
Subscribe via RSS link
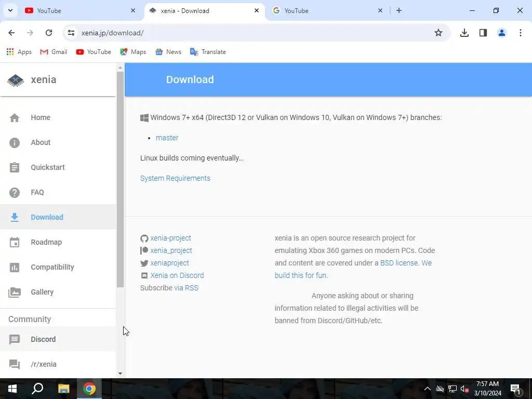[187, 288]
